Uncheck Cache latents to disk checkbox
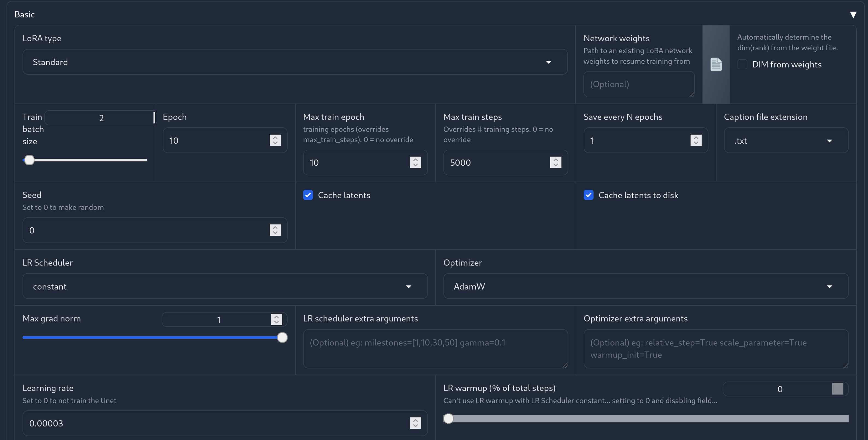868x440 pixels. [588, 195]
